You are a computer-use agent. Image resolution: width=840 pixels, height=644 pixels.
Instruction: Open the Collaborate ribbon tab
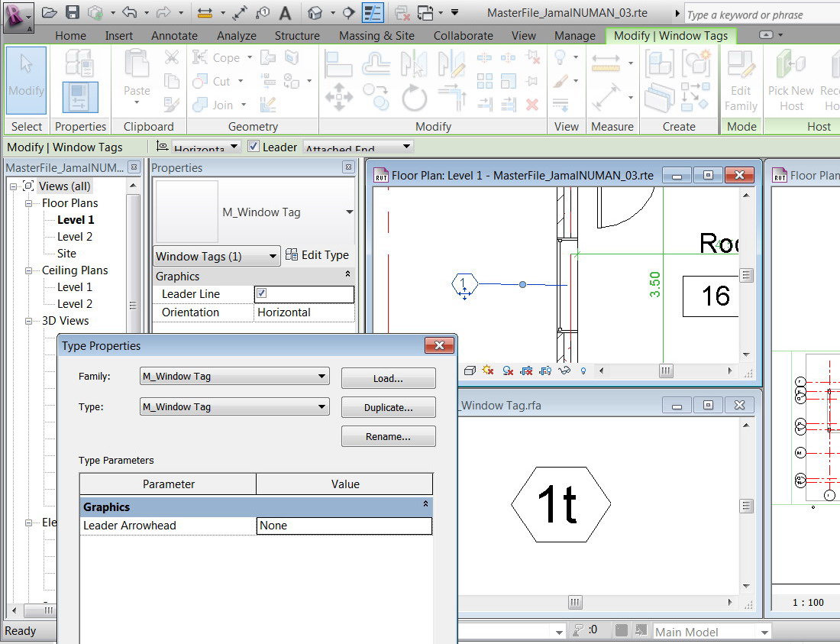click(x=463, y=36)
